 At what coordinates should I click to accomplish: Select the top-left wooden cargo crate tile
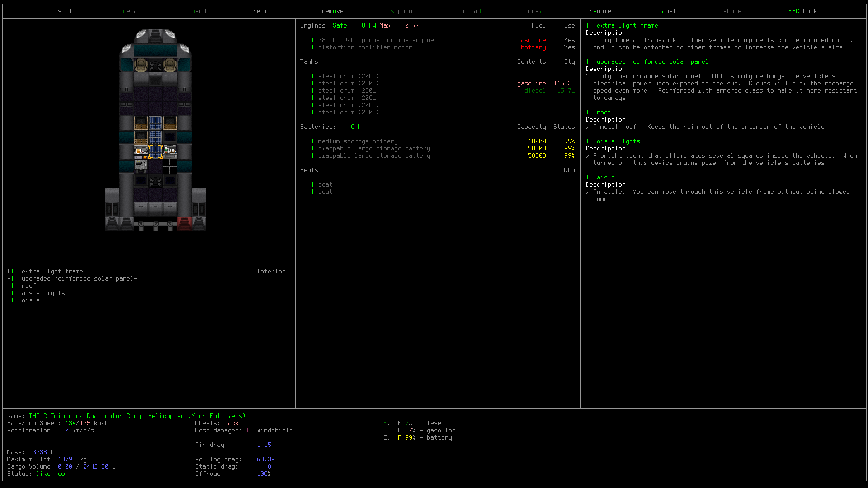(141, 123)
